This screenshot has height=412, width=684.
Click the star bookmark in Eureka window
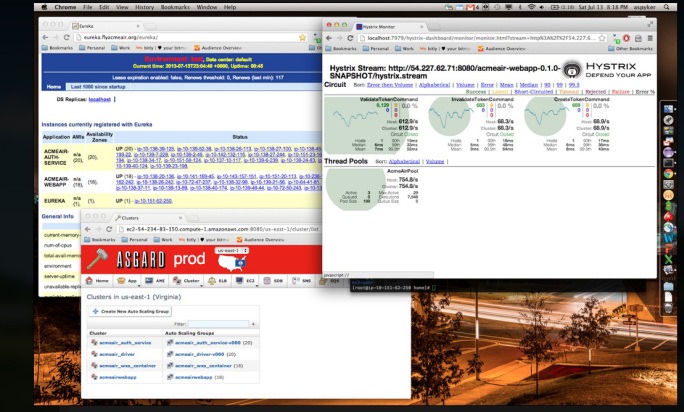[x=302, y=38]
